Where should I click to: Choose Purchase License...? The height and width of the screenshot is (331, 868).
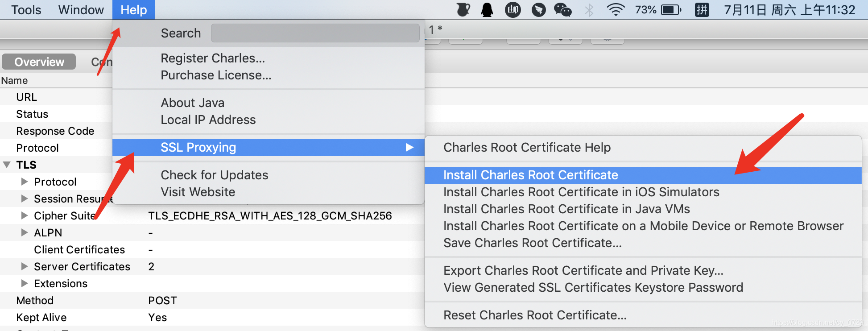[x=269, y=75]
